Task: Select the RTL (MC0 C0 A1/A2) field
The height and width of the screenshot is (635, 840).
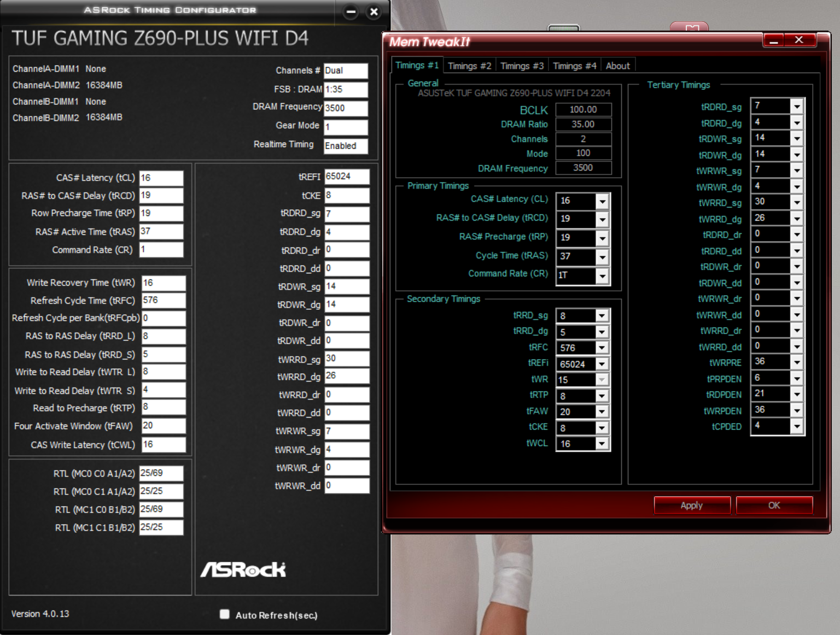Action: tap(161, 473)
